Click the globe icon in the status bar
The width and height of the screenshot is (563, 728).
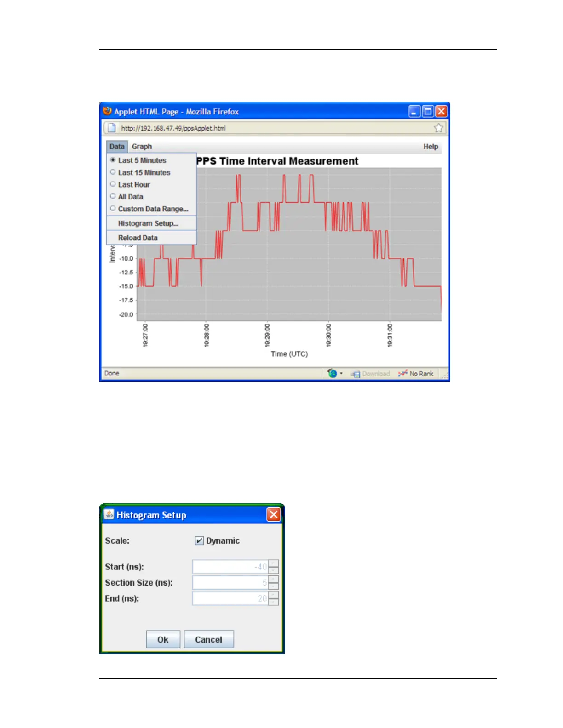tap(332, 374)
